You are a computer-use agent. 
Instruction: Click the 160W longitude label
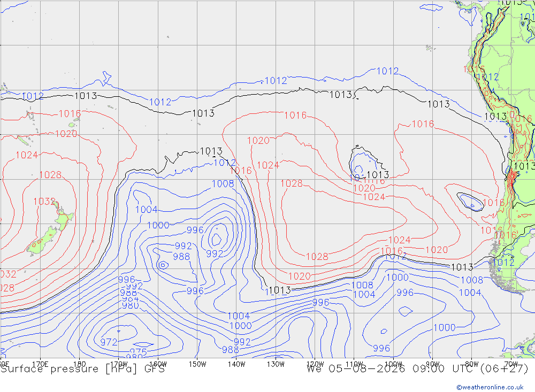click(158, 364)
